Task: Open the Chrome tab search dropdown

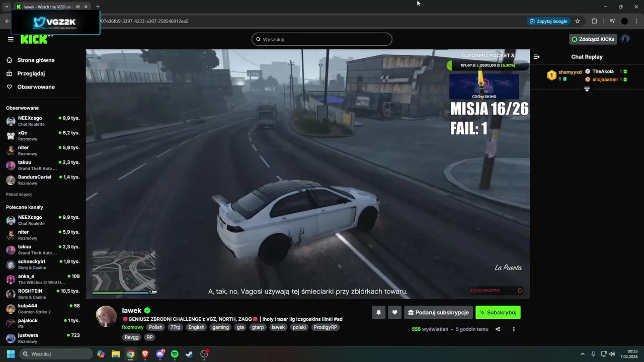Action: [7, 7]
